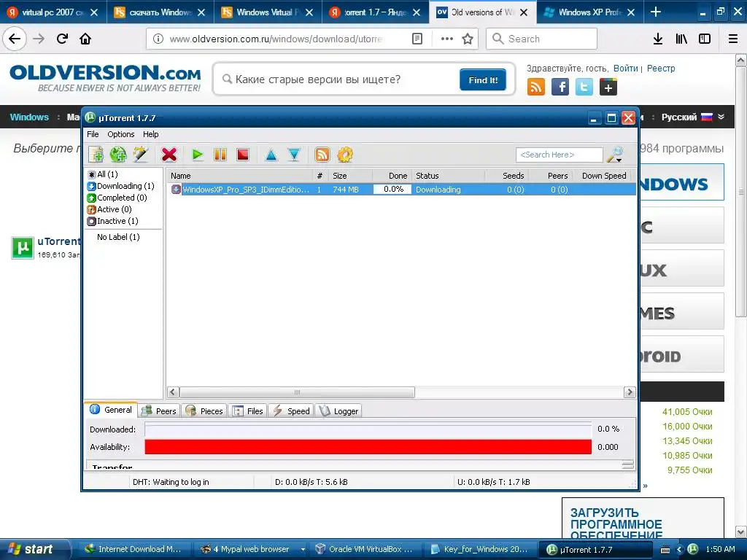Click the Downloaded progress bar
This screenshot has height=560, width=747.
click(x=368, y=429)
